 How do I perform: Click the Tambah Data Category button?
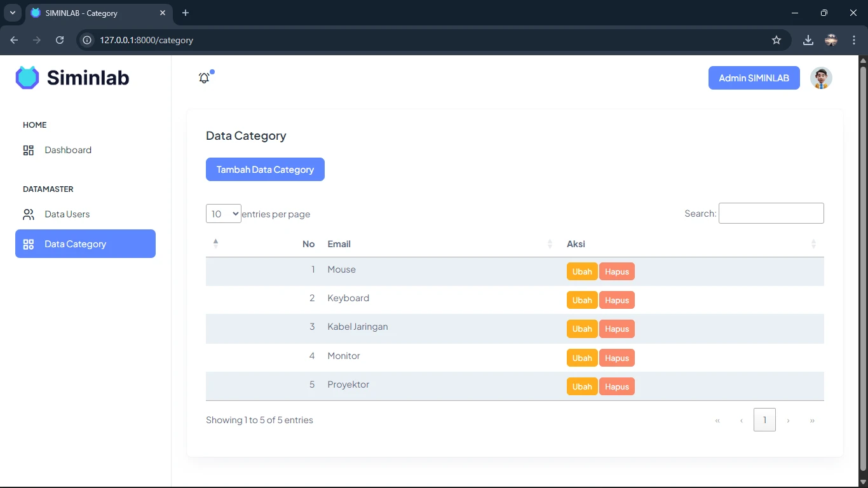point(265,170)
